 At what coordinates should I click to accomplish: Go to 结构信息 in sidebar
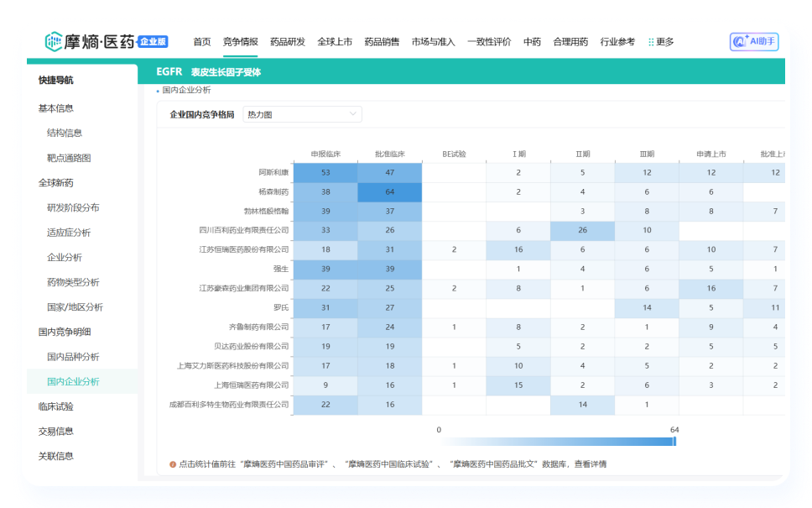click(x=65, y=134)
